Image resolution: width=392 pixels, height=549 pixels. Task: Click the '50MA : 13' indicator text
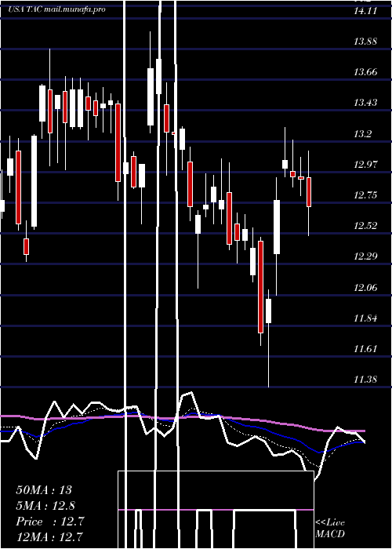(x=44, y=490)
